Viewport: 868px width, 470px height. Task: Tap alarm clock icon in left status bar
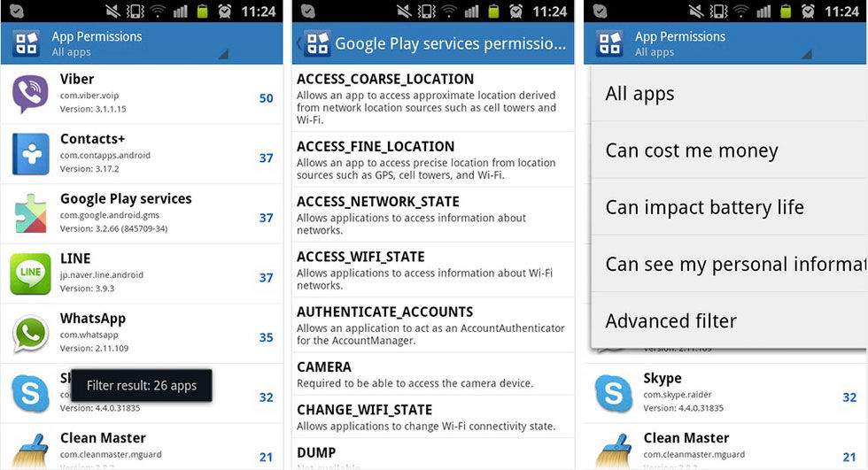click(x=225, y=11)
